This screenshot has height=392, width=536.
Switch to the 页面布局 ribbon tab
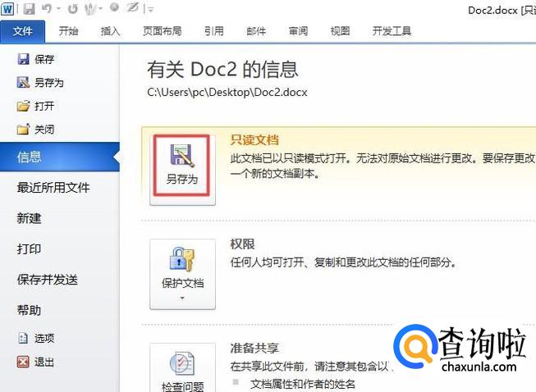[162, 31]
